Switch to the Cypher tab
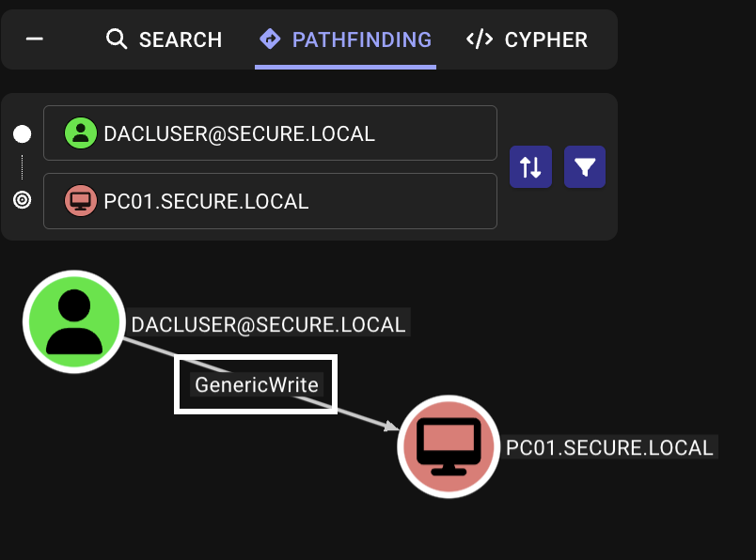This screenshot has height=560, width=756. point(545,39)
